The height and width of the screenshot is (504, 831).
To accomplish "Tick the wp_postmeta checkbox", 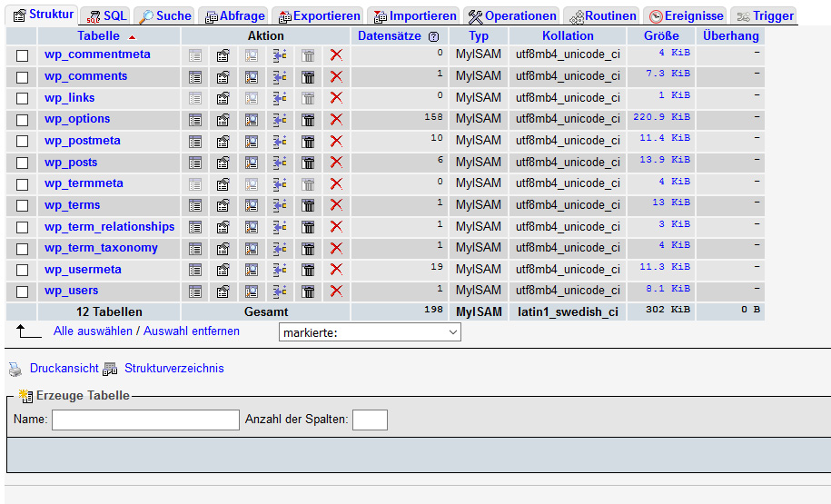I will tap(23, 142).
